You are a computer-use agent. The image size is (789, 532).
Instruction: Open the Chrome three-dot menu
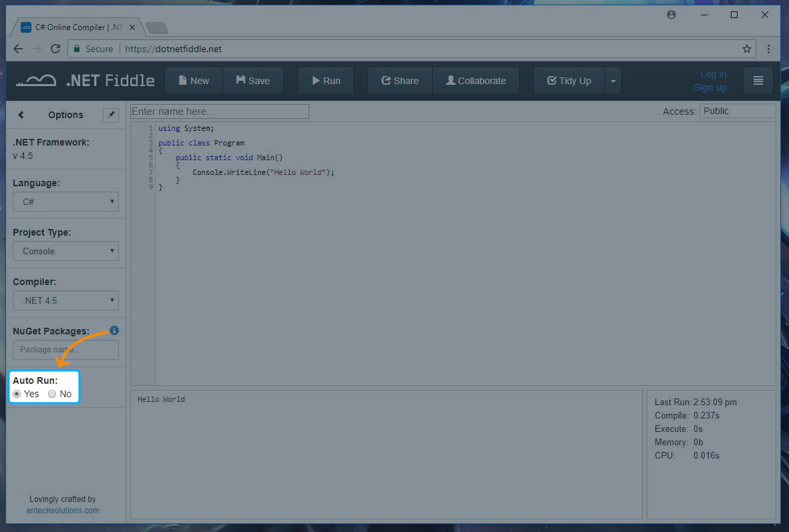coord(769,49)
